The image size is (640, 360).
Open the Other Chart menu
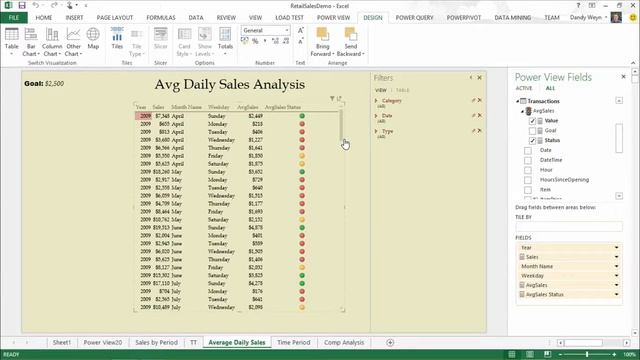click(x=73, y=42)
